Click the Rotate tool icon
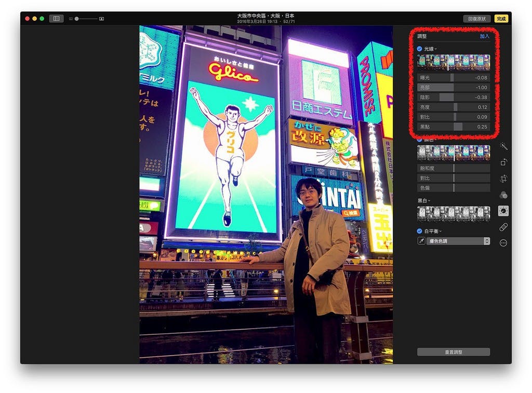532x393 pixels. 503,162
